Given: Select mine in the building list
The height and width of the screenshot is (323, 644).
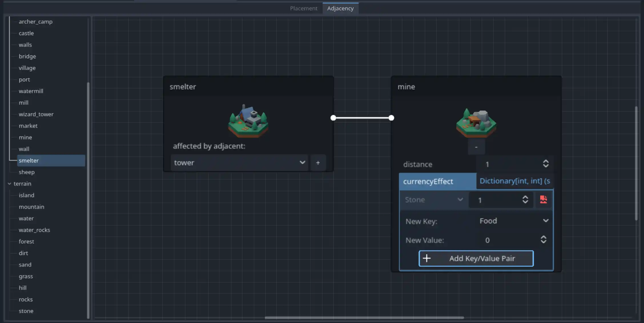Looking at the screenshot, I should [25, 137].
